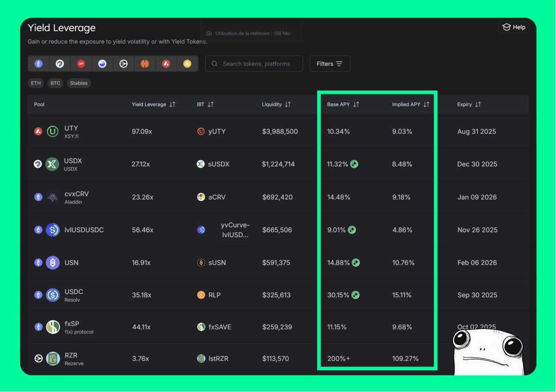Image resolution: width=556 pixels, height=392 pixels.
Task: Click the $3,988,500 liquidity value
Action: pos(280,132)
